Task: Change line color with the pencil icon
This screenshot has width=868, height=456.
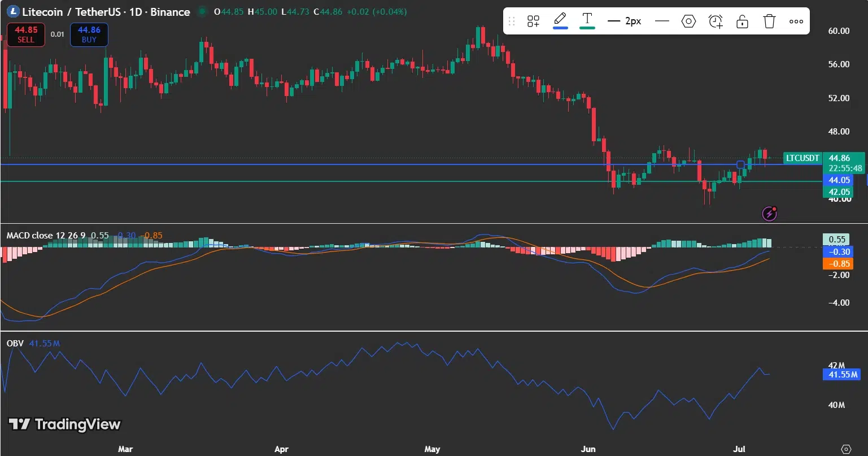Action: (560, 21)
